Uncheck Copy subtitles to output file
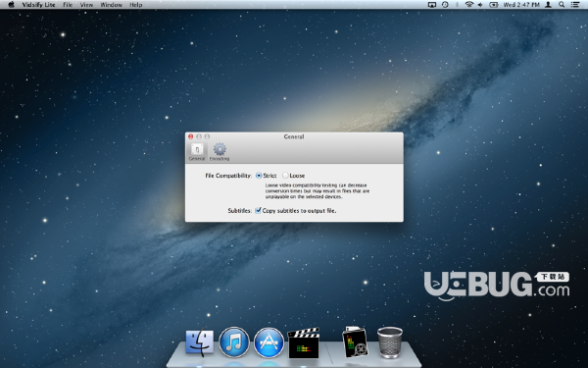 tap(258, 211)
